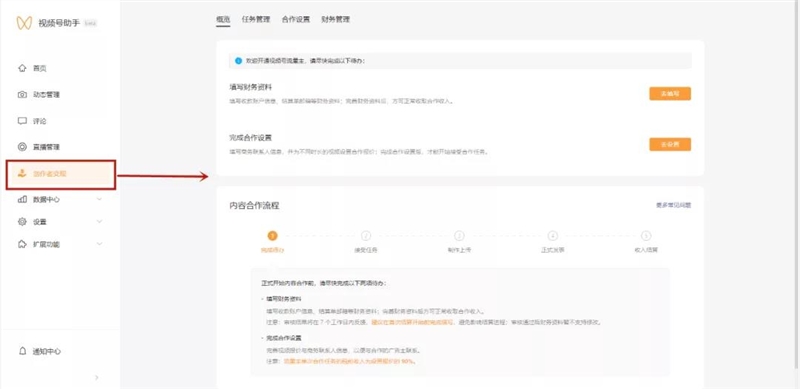Switch to the 概览 tab
800x389 pixels.
[x=223, y=19]
